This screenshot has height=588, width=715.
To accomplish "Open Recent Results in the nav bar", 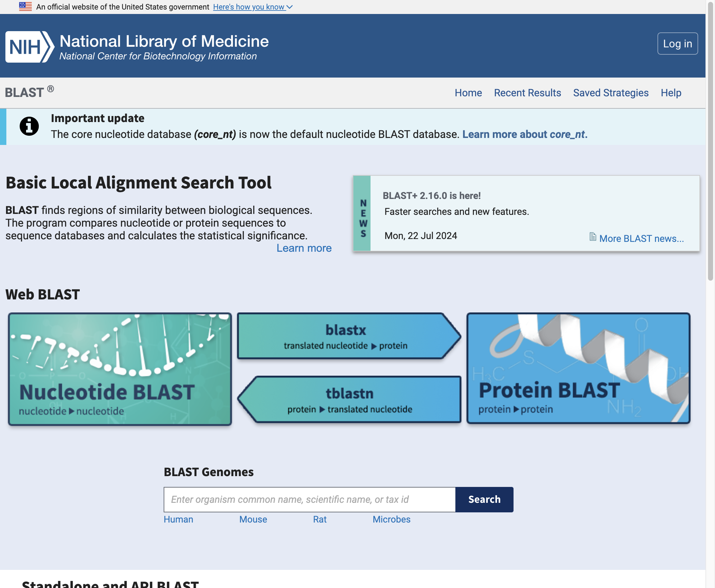I will pyautogui.click(x=528, y=93).
